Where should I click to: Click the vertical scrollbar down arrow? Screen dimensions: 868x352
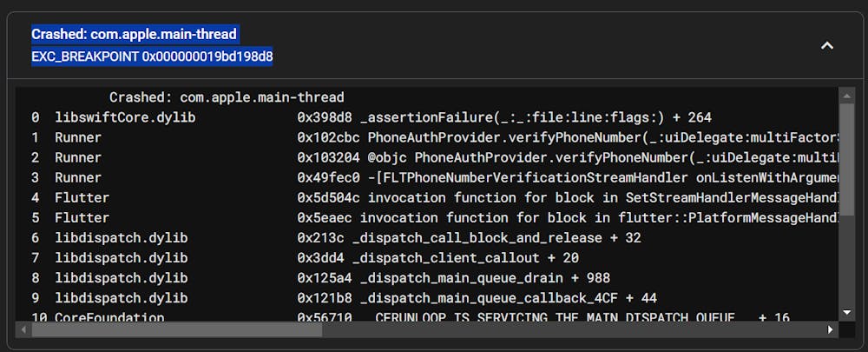[847, 312]
